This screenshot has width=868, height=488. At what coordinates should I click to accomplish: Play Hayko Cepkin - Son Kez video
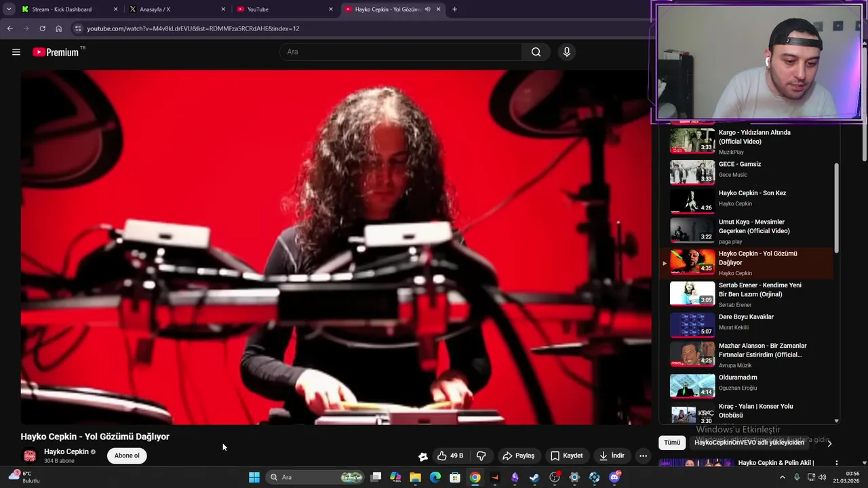[746, 201]
